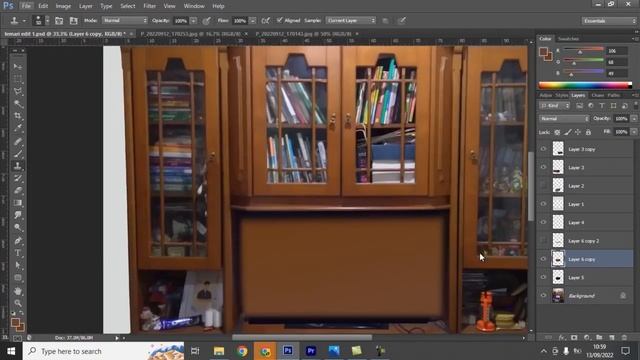Select the Eyedropper tool
This screenshot has width=640, height=360.
[x=18, y=129]
